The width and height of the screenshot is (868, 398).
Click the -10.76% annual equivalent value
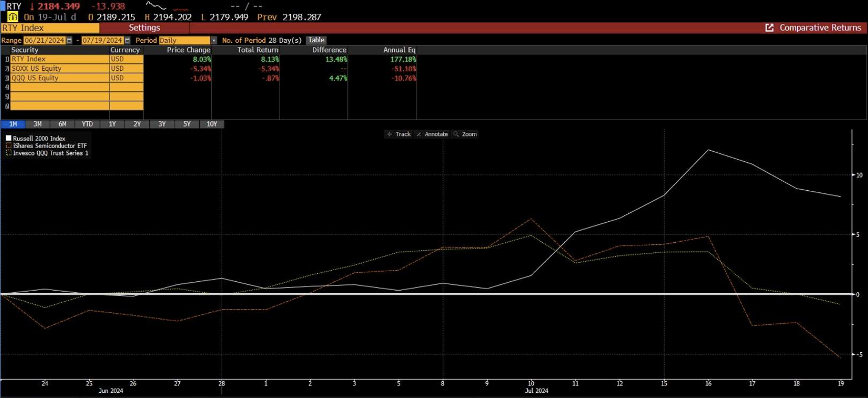[x=403, y=78]
